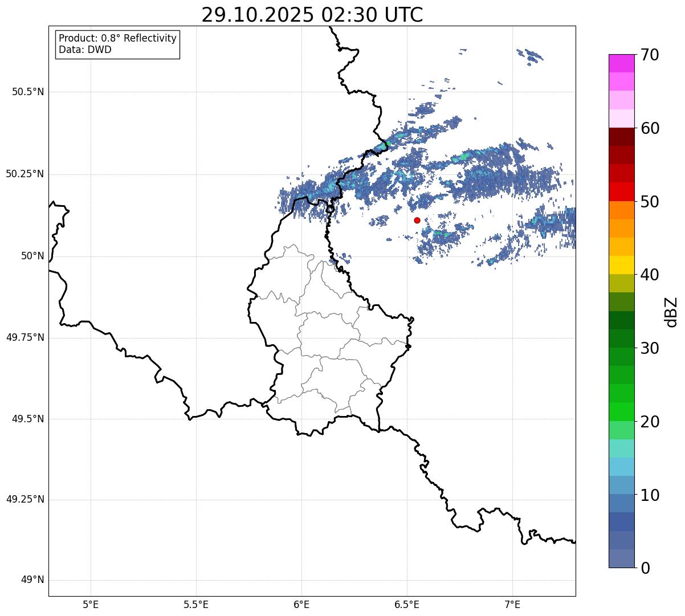The image size is (685, 616).
Task: Select the "Product: 0.8° Reflectivity" text
Action: (118, 38)
